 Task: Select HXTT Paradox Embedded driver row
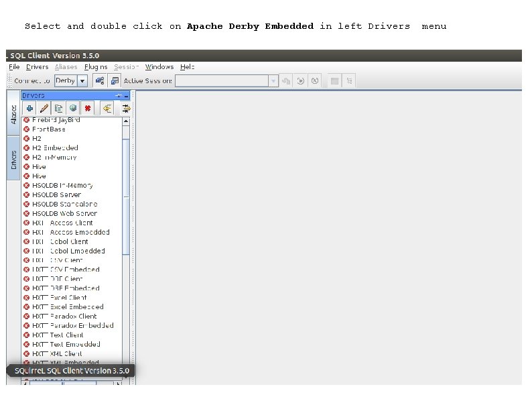click(x=72, y=326)
